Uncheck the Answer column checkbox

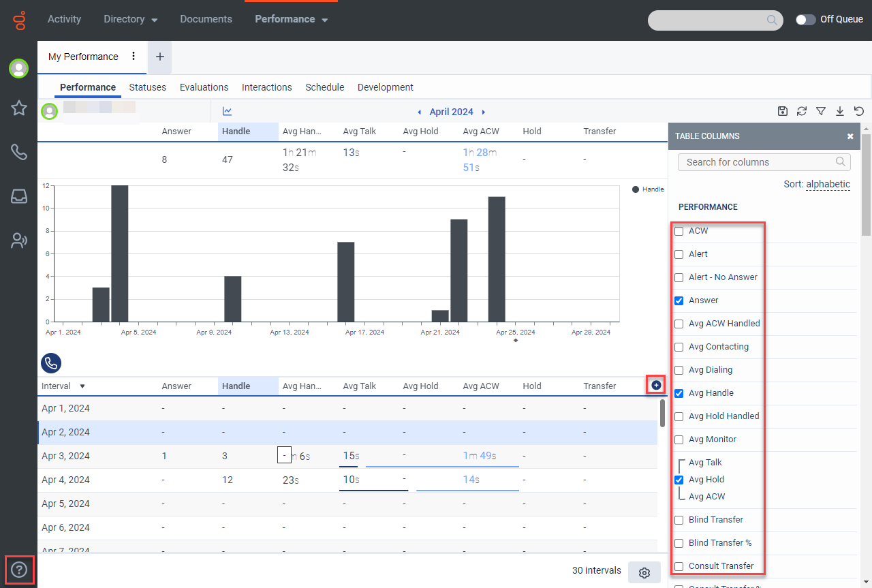coord(679,300)
